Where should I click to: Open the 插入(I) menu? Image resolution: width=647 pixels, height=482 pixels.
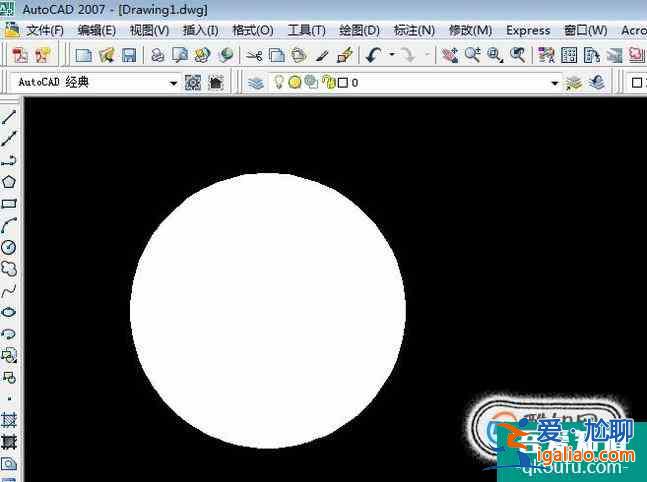201,31
